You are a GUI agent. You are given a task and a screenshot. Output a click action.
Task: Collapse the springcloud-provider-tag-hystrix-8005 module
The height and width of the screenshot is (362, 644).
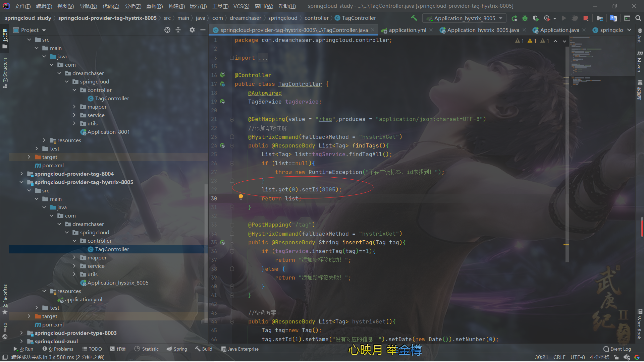pos(21,182)
